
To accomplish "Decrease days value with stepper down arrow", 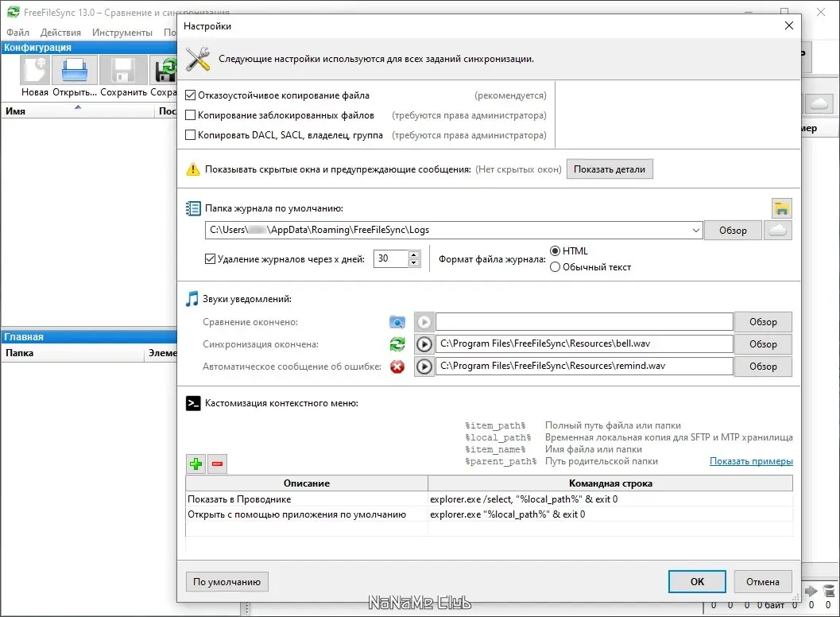I will (413, 262).
